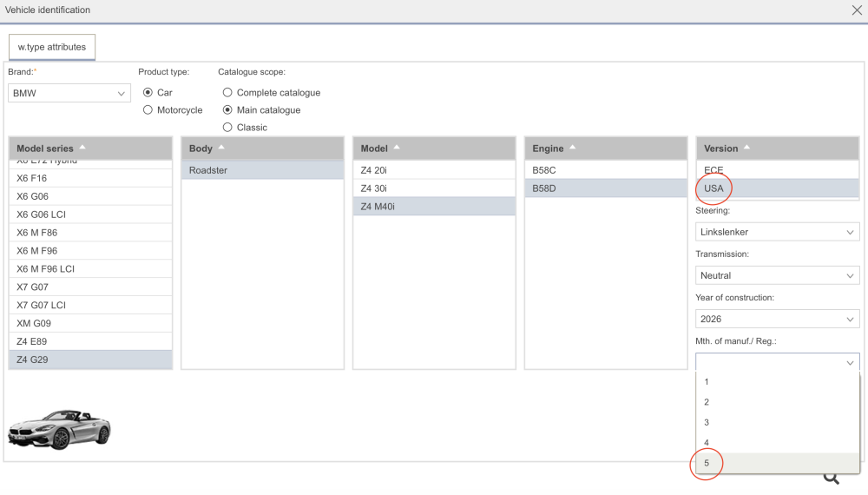Sort the Body column
Screen dimensions: 868x495
262,148
